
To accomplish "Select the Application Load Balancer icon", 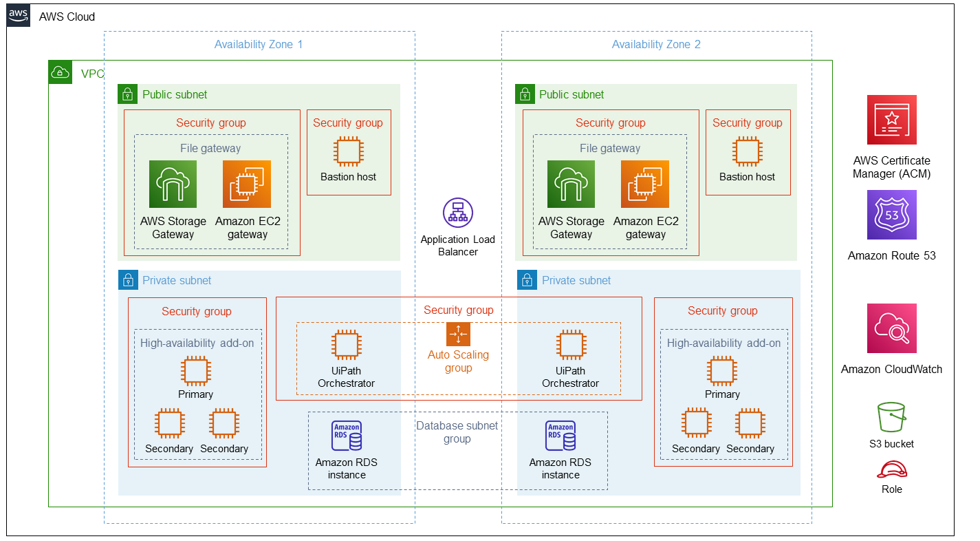I will coord(458,213).
